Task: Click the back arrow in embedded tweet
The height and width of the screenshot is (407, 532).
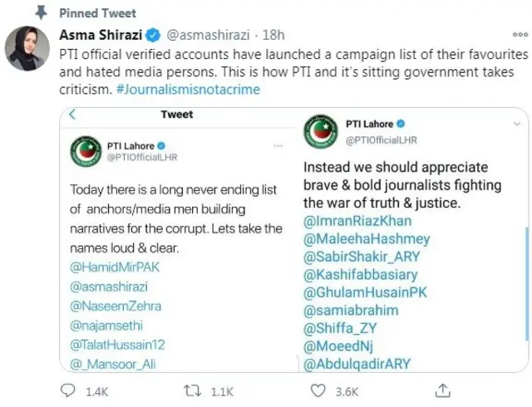Action: coord(72,115)
